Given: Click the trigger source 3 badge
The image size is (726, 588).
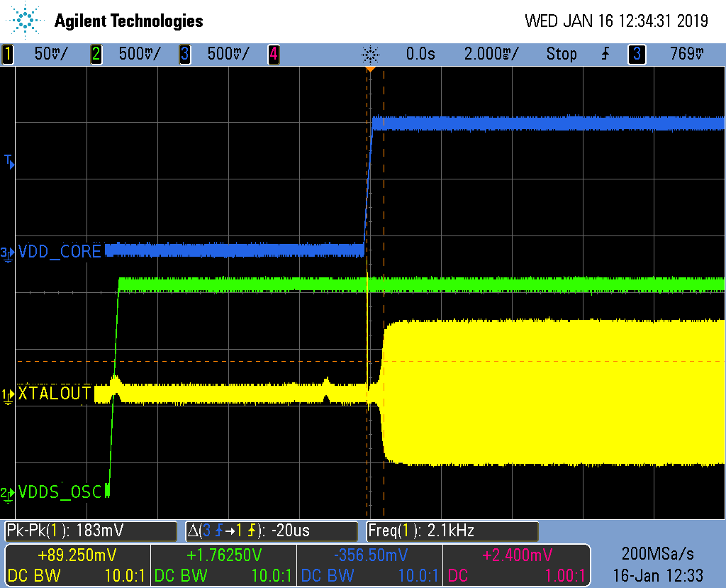Looking at the screenshot, I should click(637, 54).
